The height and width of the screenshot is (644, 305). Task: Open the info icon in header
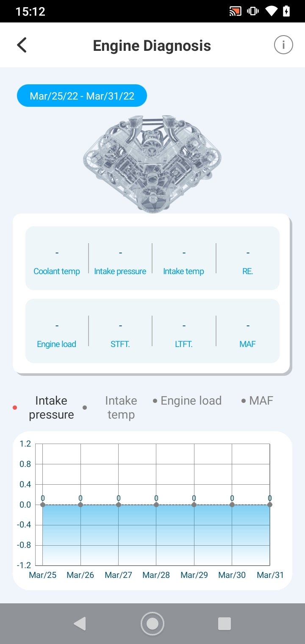click(x=283, y=45)
